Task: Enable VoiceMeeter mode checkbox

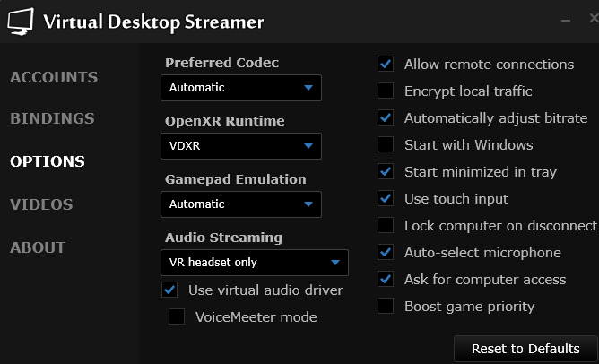Action: [177, 316]
